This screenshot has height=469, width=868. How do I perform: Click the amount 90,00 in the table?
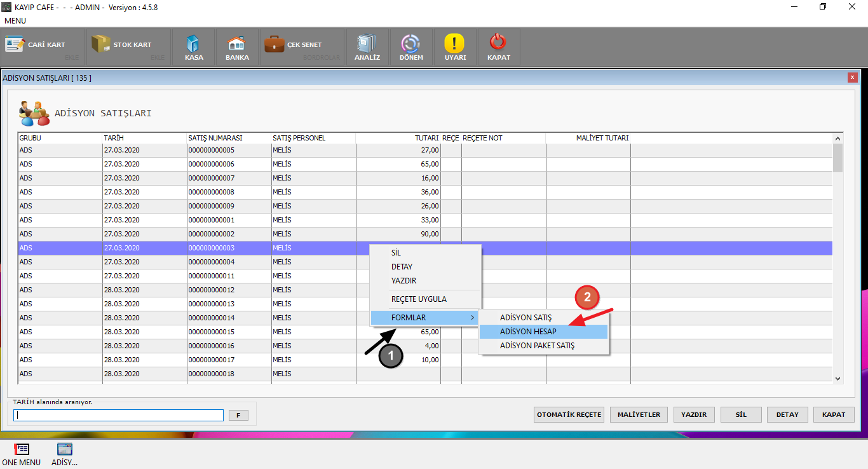coord(430,234)
